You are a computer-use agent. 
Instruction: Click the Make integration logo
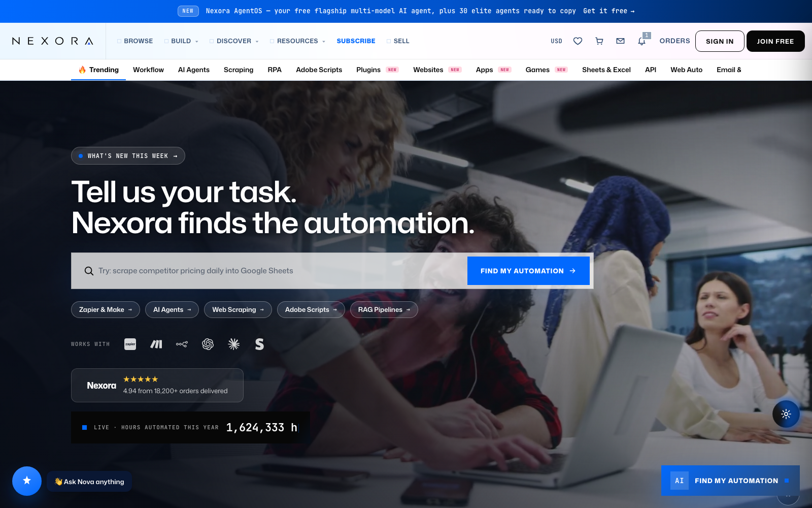(x=156, y=344)
